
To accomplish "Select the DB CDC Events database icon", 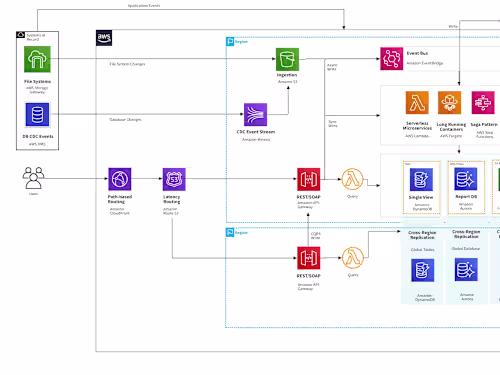I will (x=37, y=115).
